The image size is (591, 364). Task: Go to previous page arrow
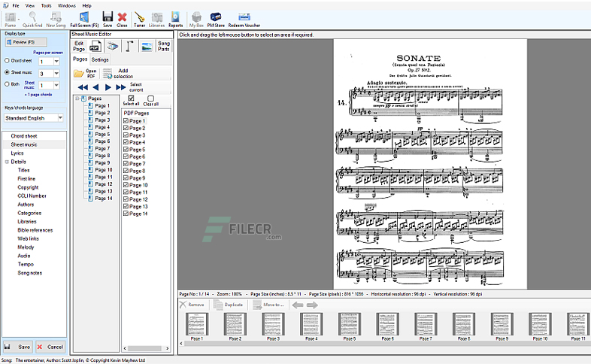click(95, 87)
